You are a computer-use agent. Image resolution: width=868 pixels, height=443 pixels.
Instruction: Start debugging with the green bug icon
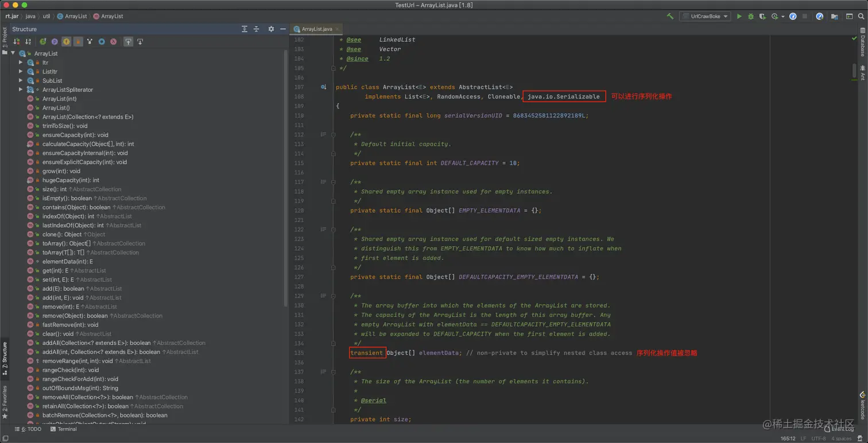[x=751, y=17]
